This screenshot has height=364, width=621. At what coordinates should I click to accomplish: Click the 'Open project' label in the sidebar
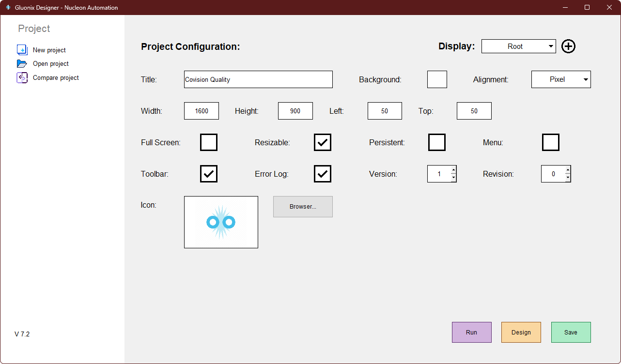(51, 63)
